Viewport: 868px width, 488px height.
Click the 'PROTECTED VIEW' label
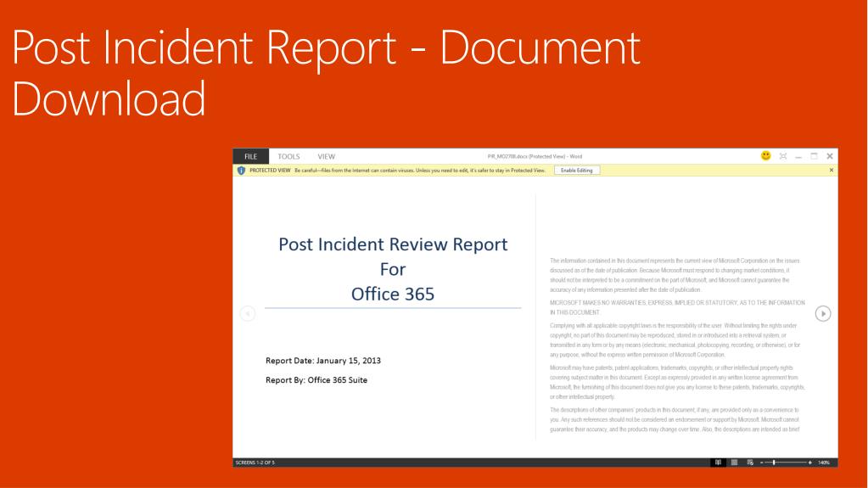pos(270,171)
